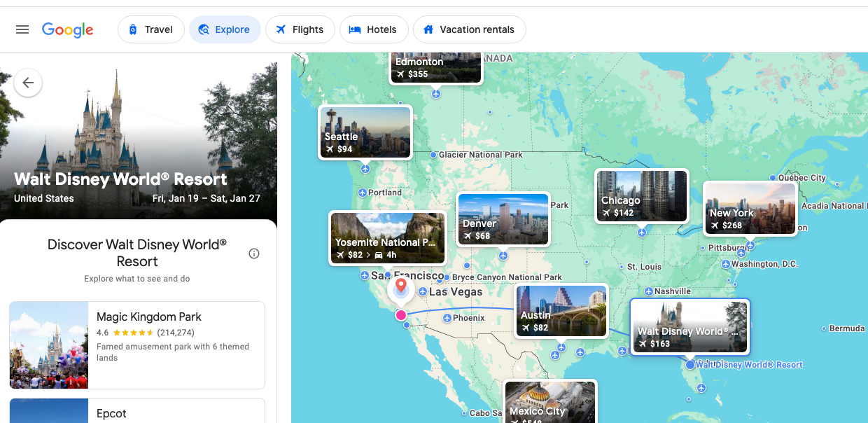Select the New York $268 destination card
Viewport: 868px width, 423px height.
(750, 209)
